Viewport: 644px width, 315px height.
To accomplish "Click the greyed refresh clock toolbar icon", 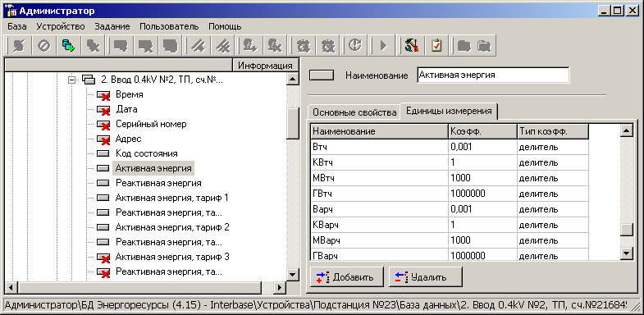I will [354, 46].
